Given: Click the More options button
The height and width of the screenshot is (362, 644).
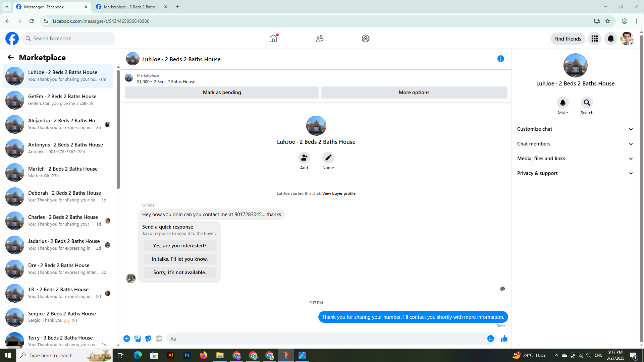Looking at the screenshot, I should tap(414, 93).
